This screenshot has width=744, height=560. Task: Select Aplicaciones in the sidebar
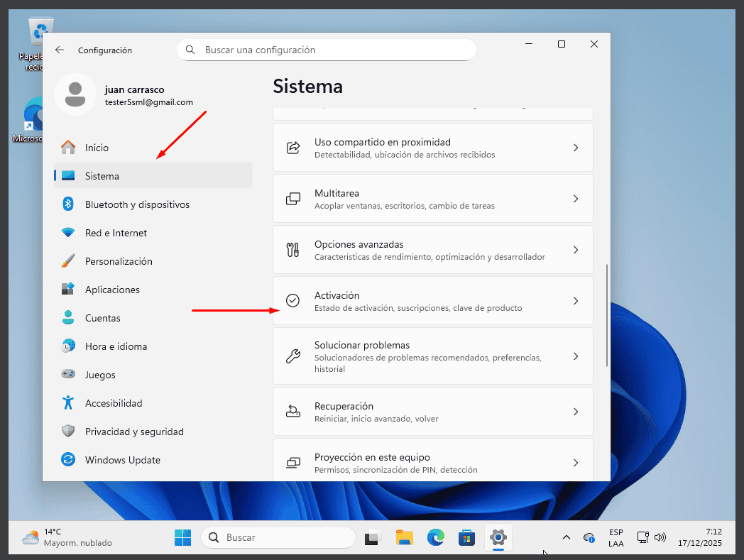tap(112, 290)
